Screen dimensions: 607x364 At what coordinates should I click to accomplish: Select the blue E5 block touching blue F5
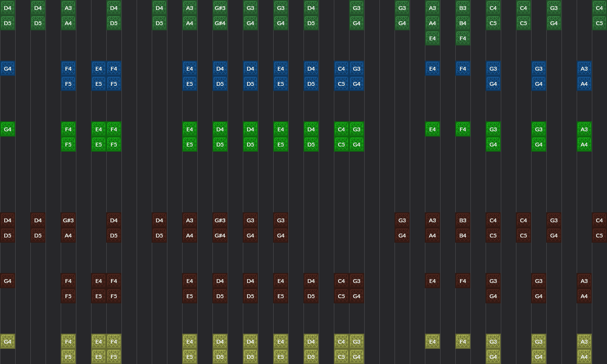pos(99,83)
